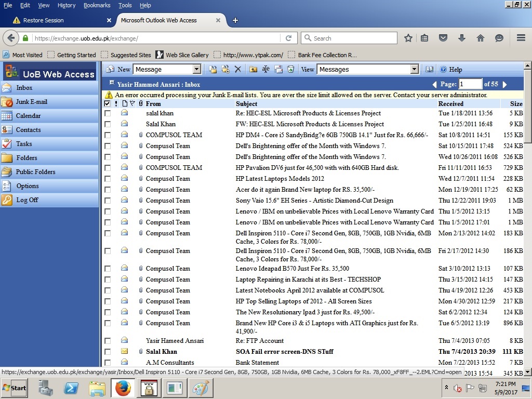
Task: Click the Firefox Search box
Action: [349, 38]
